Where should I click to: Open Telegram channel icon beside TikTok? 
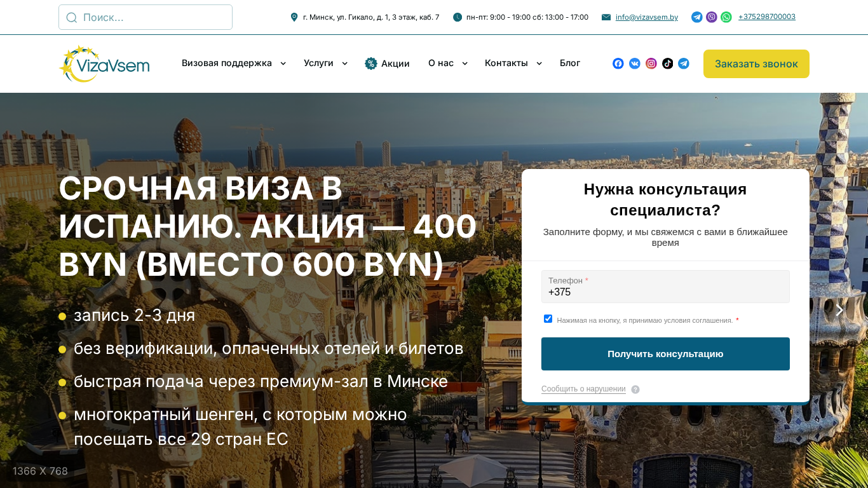[684, 64]
